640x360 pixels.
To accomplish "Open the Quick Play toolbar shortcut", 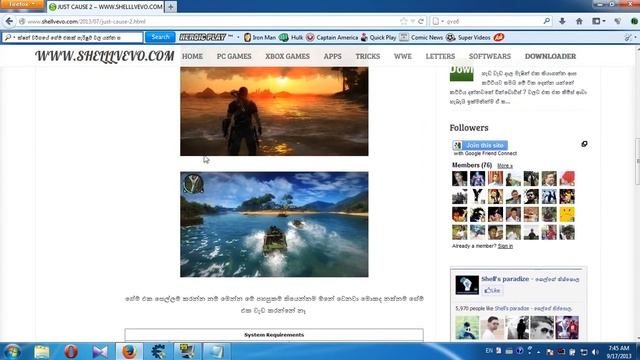I will pos(378,38).
